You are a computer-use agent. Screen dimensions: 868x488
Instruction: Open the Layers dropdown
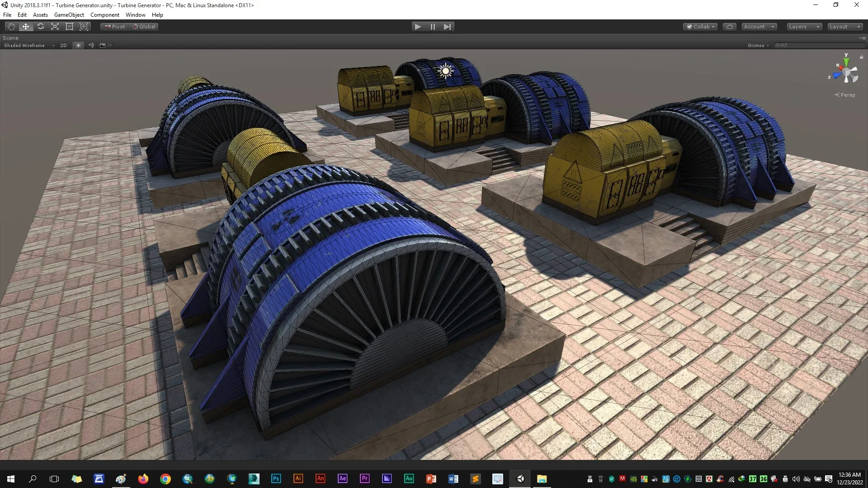[x=804, y=27]
